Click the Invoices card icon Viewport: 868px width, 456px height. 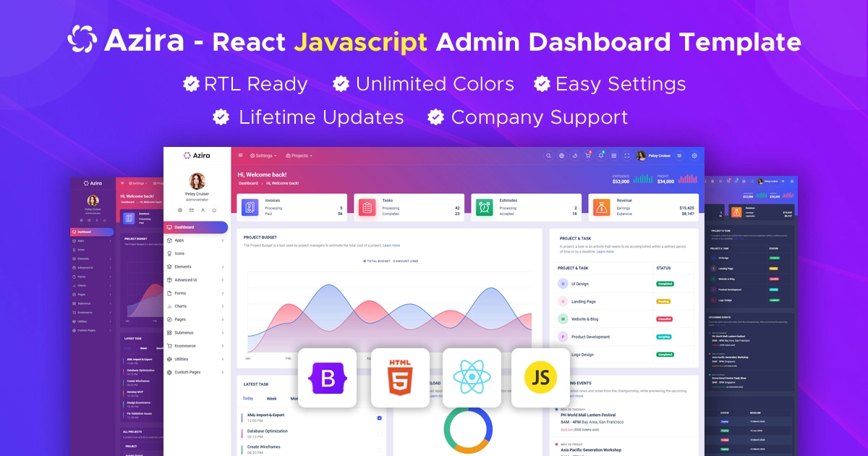[250, 207]
